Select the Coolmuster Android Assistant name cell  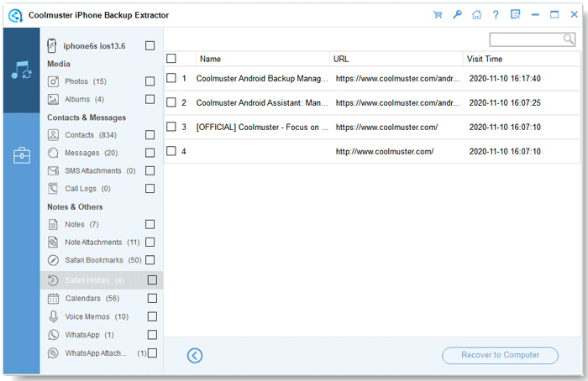pos(262,102)
